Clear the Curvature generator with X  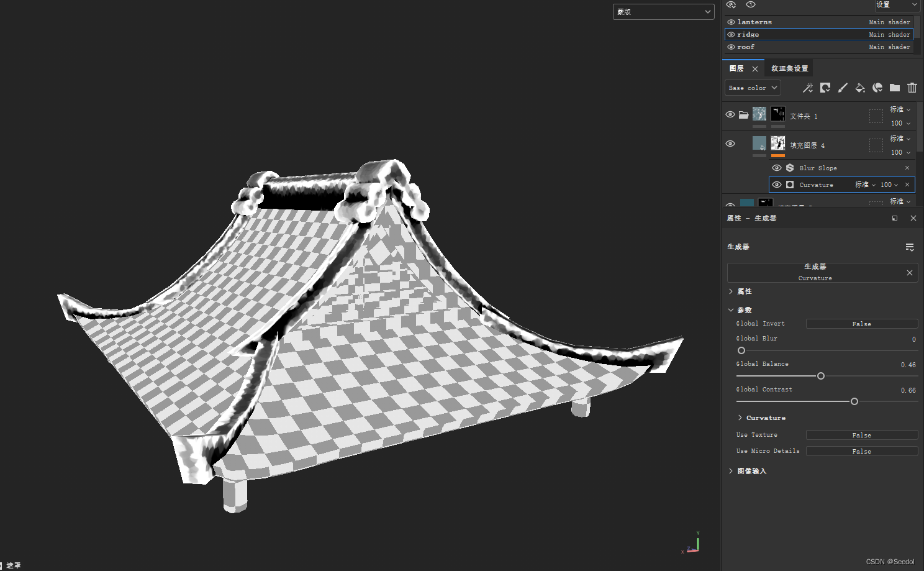[910, 273]
